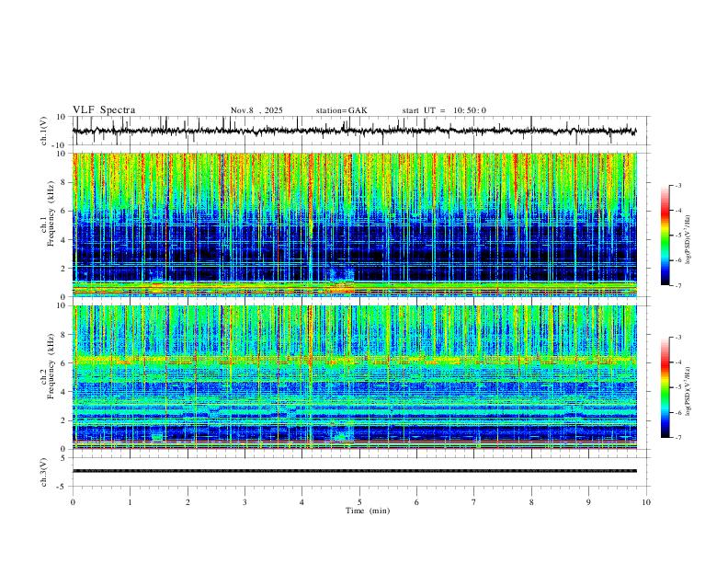Click the "0" tick on time axis

click(73, 502)
